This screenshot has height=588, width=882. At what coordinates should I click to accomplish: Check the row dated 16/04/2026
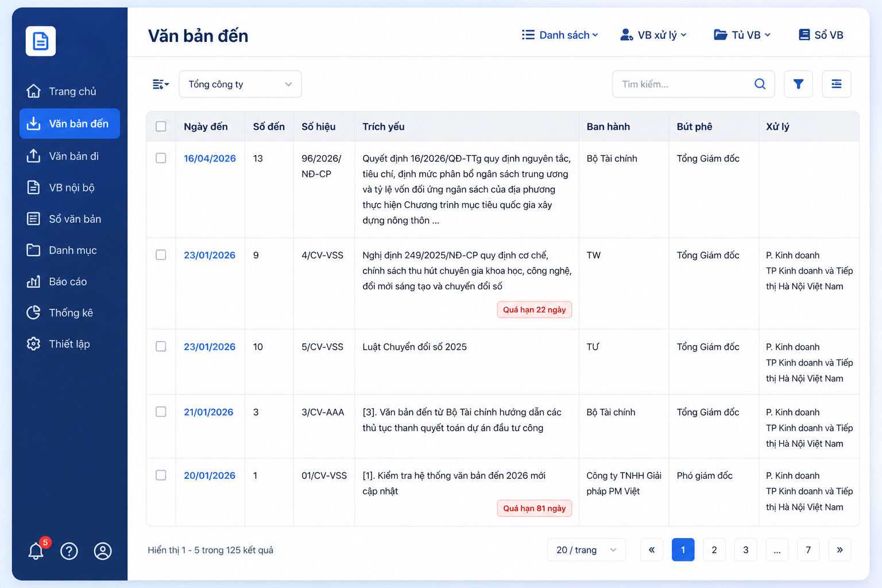coord(161,158)
